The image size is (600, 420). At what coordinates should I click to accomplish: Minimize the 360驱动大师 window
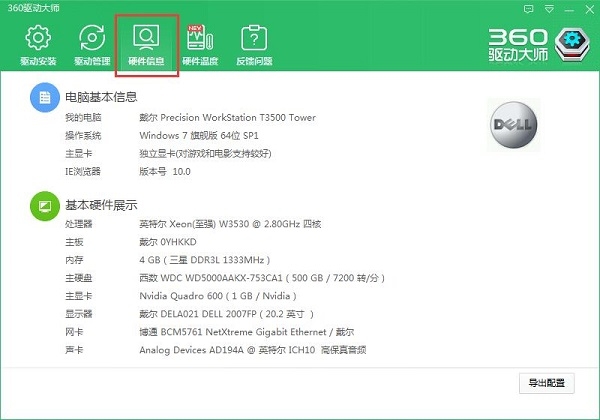click(569, 10)
